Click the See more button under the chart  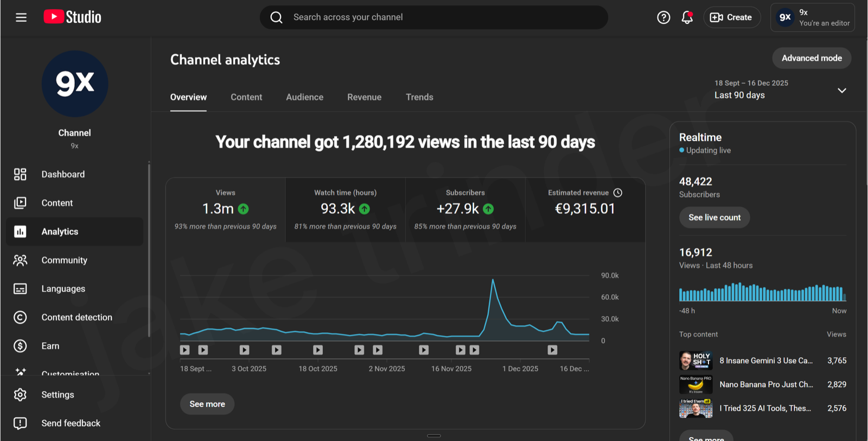pyautogui.click(x=207, y=404)
